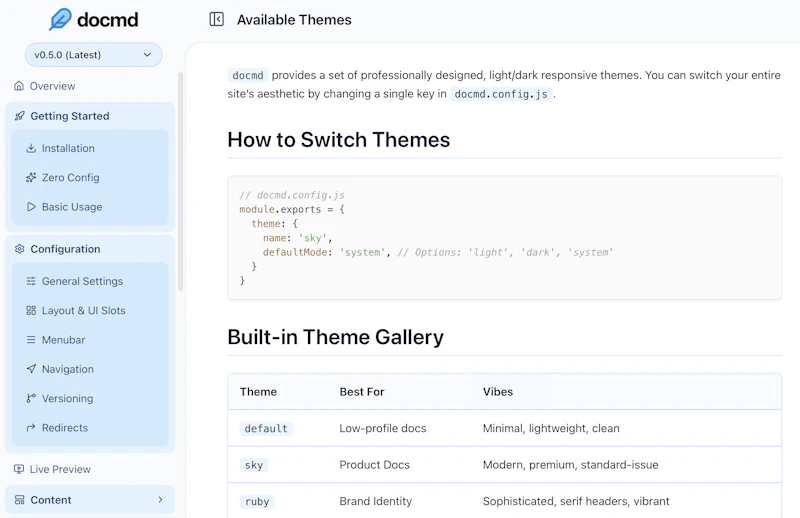Go to the Installation page
This screenshot has width=800, height=518.
coord(68,148)
